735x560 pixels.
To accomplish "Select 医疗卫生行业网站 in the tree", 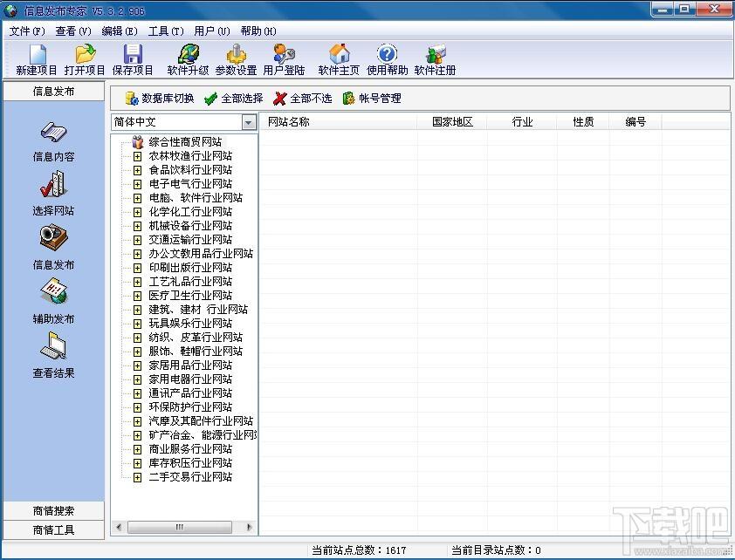I will pos(190,296).
